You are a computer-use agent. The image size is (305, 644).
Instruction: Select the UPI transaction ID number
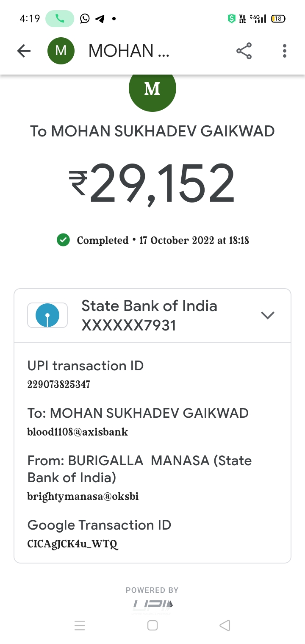58,385
